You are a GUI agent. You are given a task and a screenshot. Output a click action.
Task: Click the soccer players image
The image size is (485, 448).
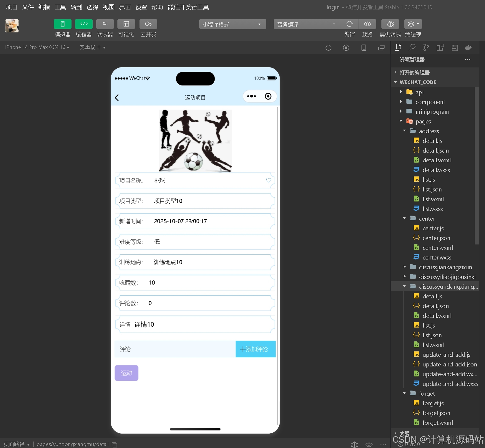coord(195,141)
